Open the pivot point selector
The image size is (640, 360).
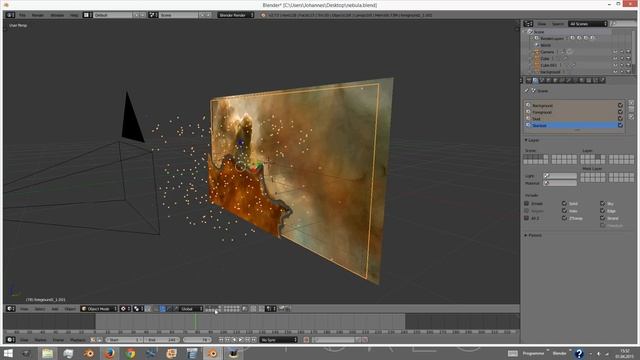coord(138,309)
